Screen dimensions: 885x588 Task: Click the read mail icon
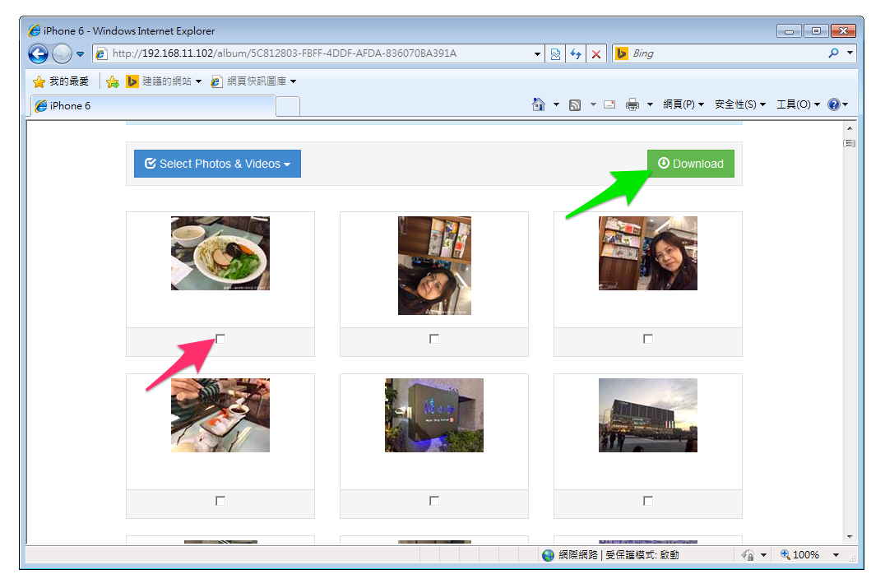(609, 104)
